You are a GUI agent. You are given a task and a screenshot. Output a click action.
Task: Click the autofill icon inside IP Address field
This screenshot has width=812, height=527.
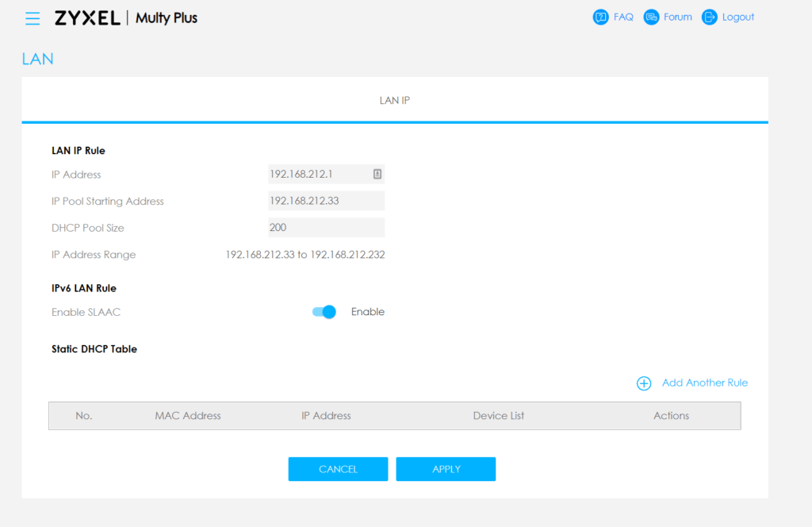tap(377, 175)
